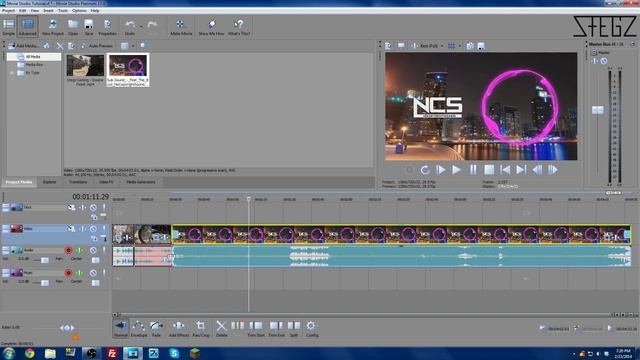Expand the By Type tree node
Viewport: 640px width, 360px height.
(12, 73)
